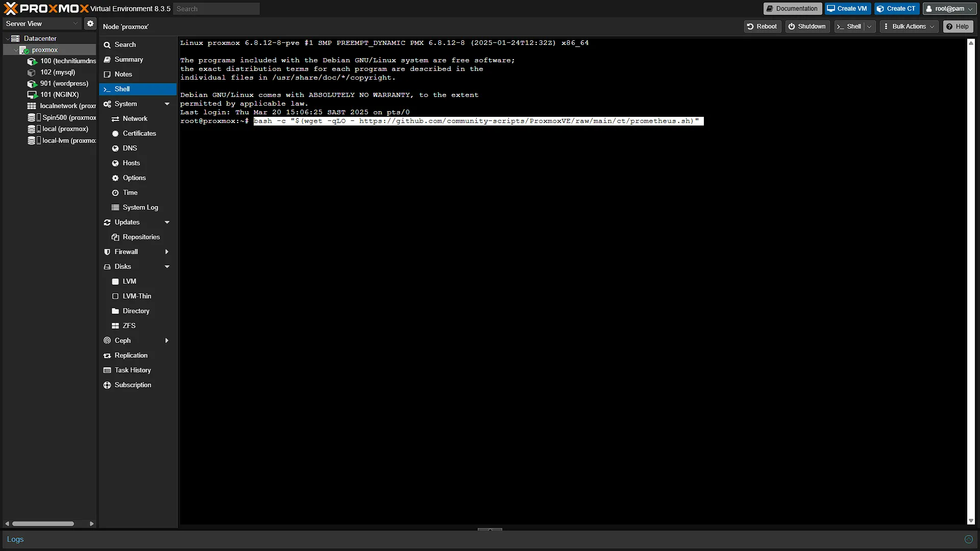980x551 pixels.
Task: Open the Documentation link button
Action: click(x=792, y=9)
